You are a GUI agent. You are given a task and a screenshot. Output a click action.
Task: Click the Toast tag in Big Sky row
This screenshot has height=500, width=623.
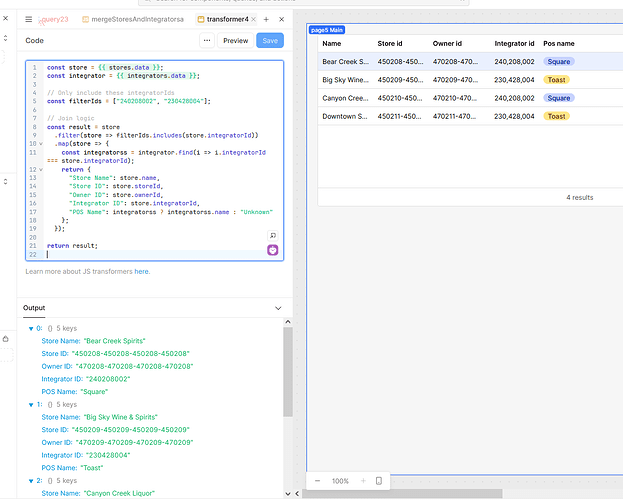556,80
